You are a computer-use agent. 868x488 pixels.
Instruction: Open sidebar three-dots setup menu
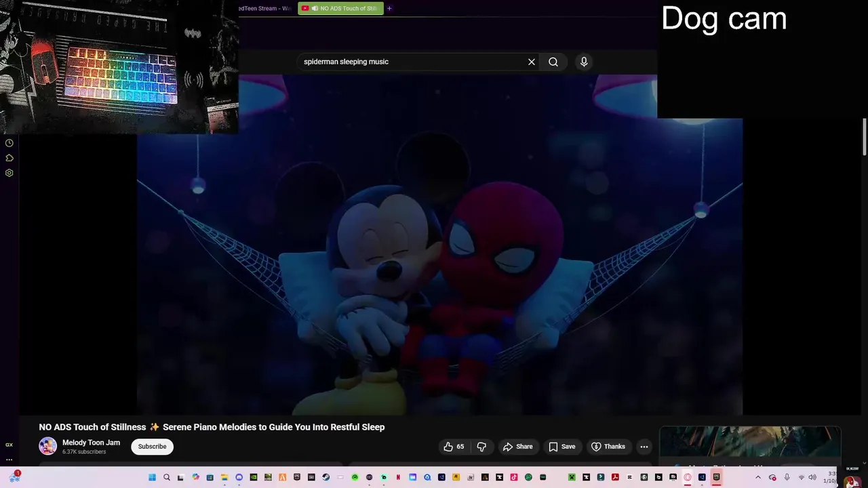[9, 460]
